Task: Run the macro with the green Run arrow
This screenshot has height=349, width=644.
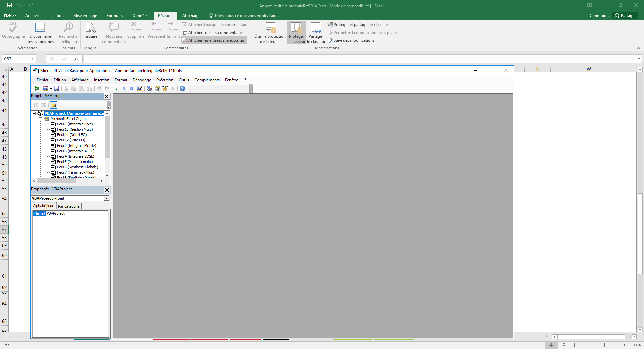Action: (116, 89)
